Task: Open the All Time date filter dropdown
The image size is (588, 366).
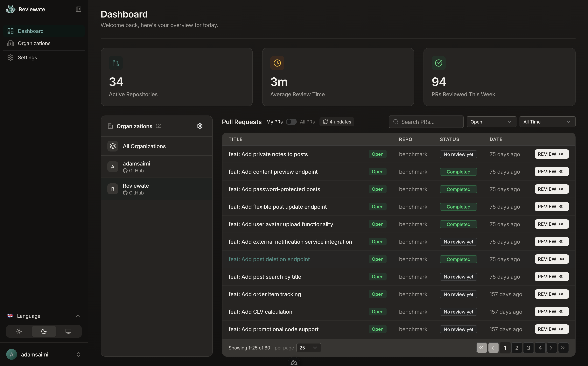Action: tap(547, 122)
